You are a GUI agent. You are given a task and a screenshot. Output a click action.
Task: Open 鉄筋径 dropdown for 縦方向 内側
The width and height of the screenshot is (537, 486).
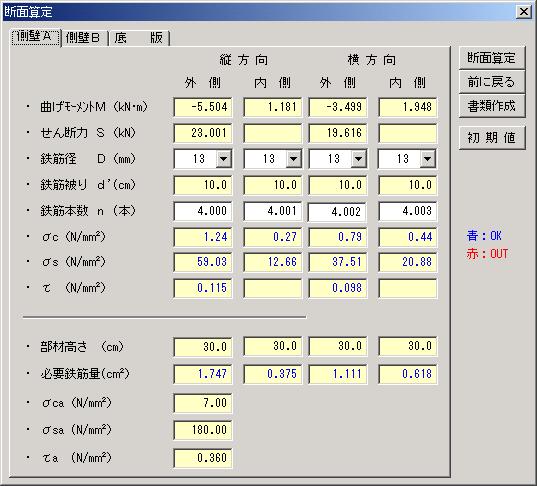pyautogui.click(x=294, y=159)
